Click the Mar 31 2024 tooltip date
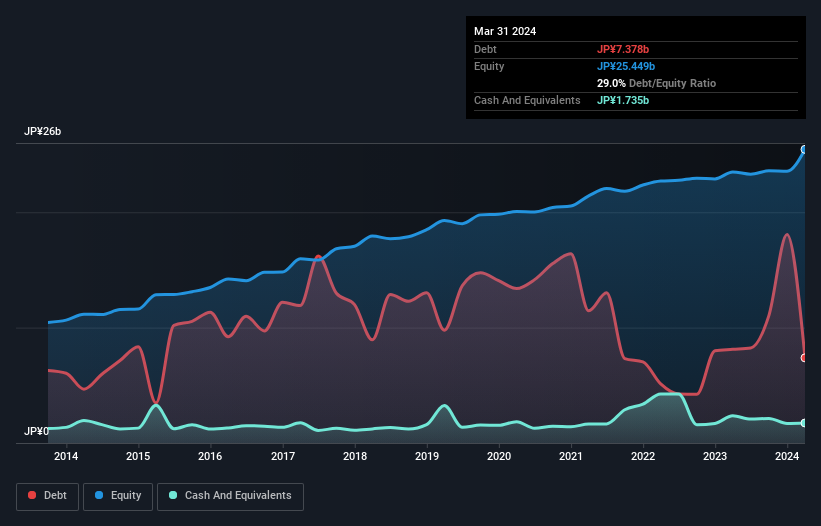Screen dimensions: 821x526 point(505,31)
